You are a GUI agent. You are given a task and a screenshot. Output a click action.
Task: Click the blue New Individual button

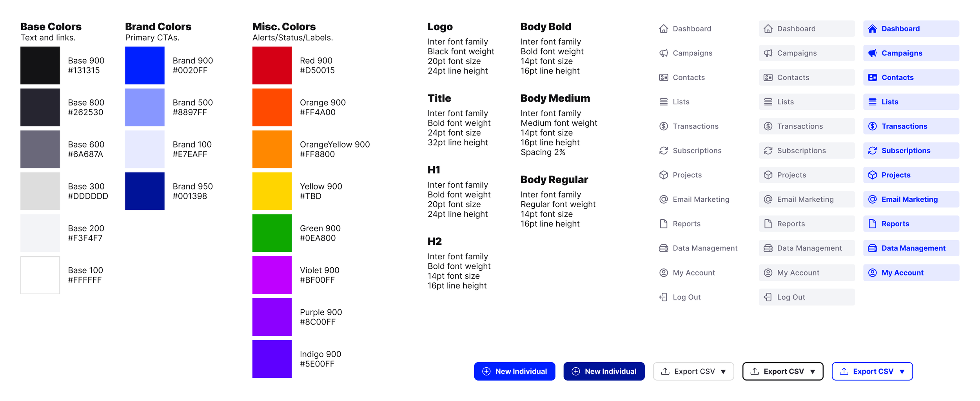[514, 371]
